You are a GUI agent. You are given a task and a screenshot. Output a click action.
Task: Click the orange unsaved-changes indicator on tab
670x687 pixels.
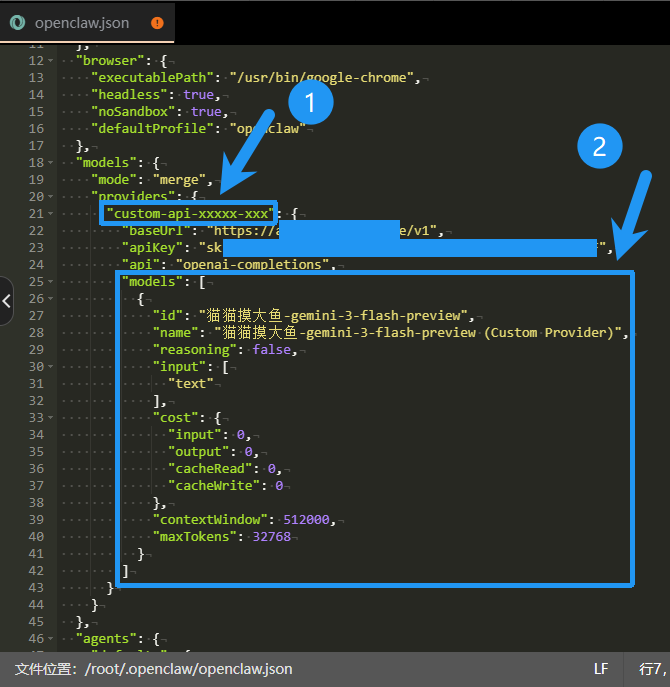pyautogui.click(x=157, y=22)
